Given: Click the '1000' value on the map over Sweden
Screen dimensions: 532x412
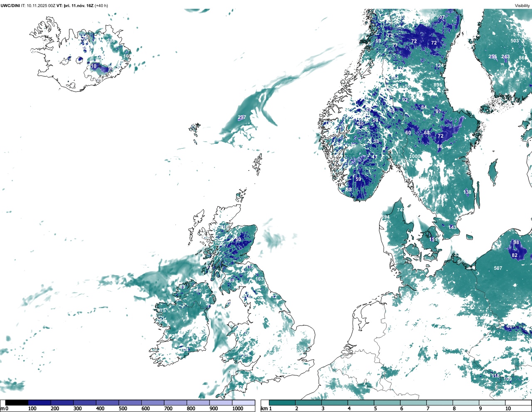Looking at the screenshot, I should [415, 156].
